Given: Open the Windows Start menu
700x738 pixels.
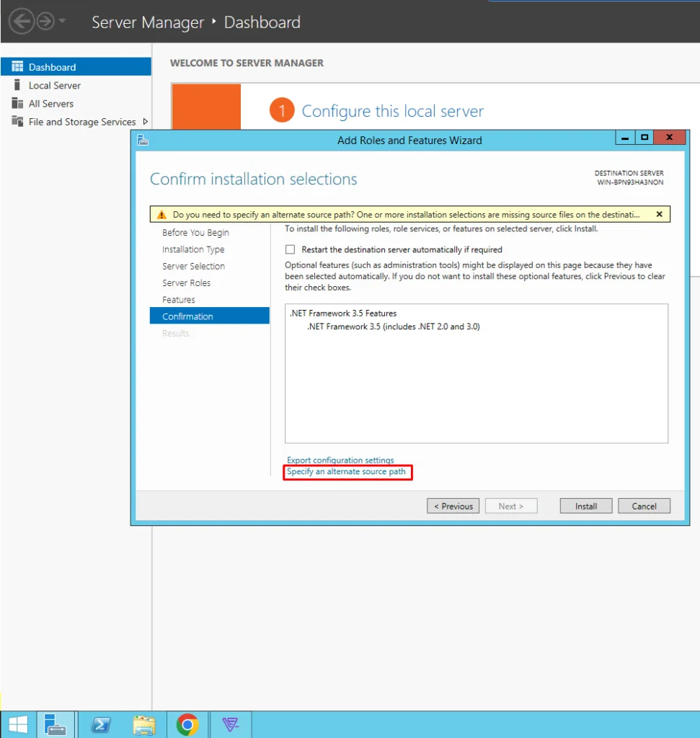Looking at the screenshot, I should tap(18, 724).
